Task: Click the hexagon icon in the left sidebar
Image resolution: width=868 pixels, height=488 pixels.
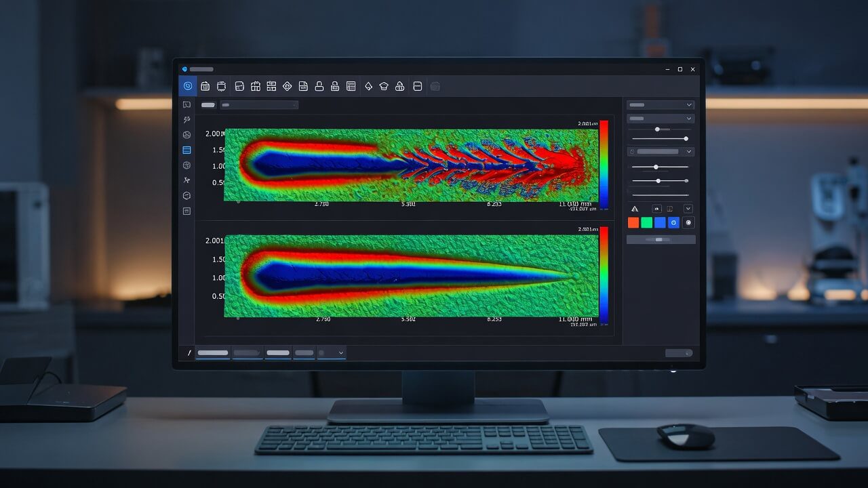Action: tap(186, 195)
